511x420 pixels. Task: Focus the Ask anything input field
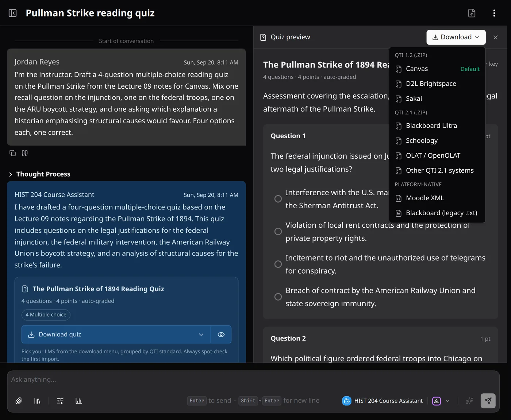[x=253, y=379]
